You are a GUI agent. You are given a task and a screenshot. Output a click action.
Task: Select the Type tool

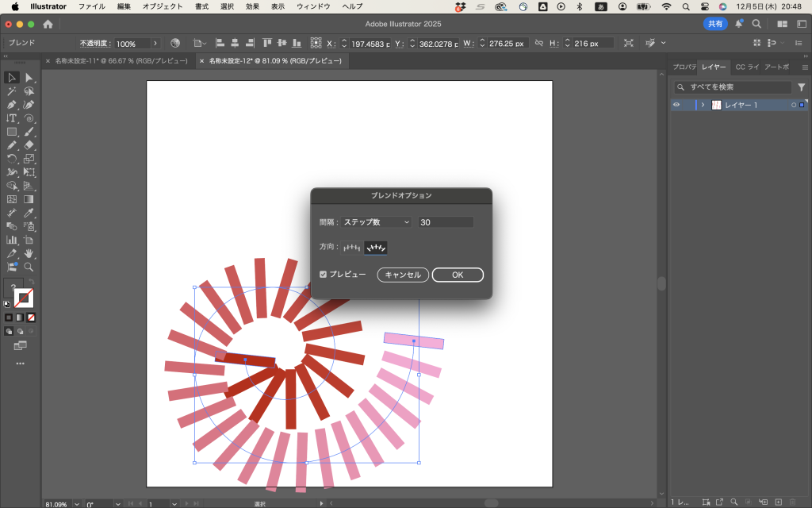tap(12, 118)
